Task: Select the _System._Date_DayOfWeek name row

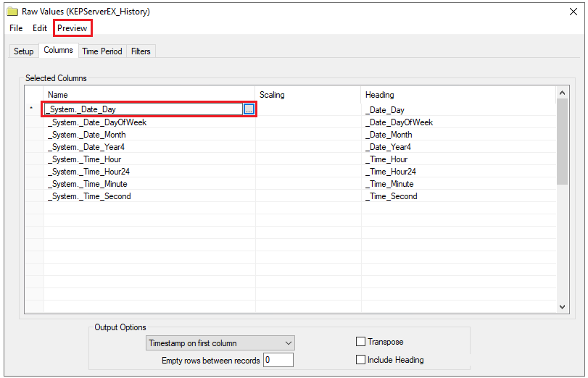Action: [149, 122]
